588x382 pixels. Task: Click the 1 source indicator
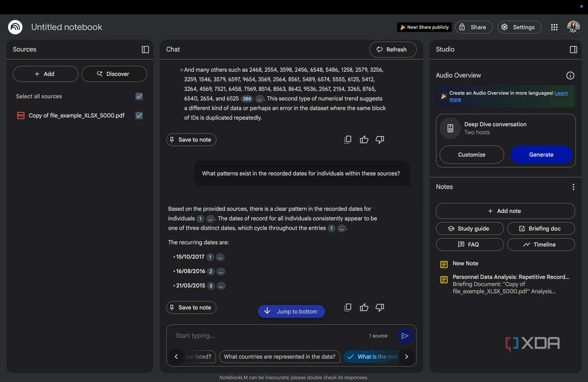(x=378, y=336)
